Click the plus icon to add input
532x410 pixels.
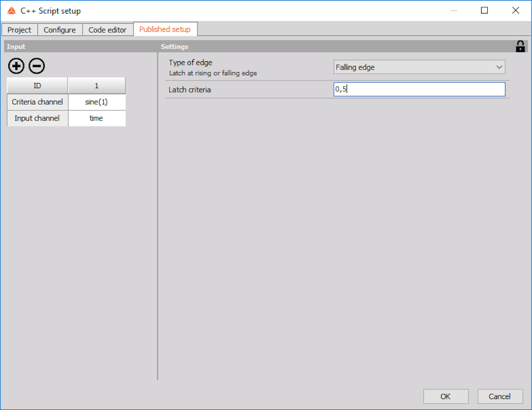16,66
